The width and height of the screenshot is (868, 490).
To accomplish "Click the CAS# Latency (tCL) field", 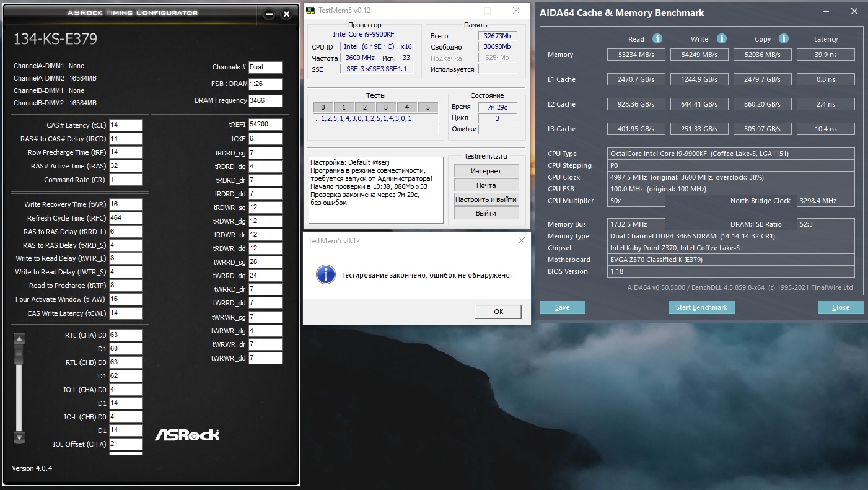I will coord(126,125).
